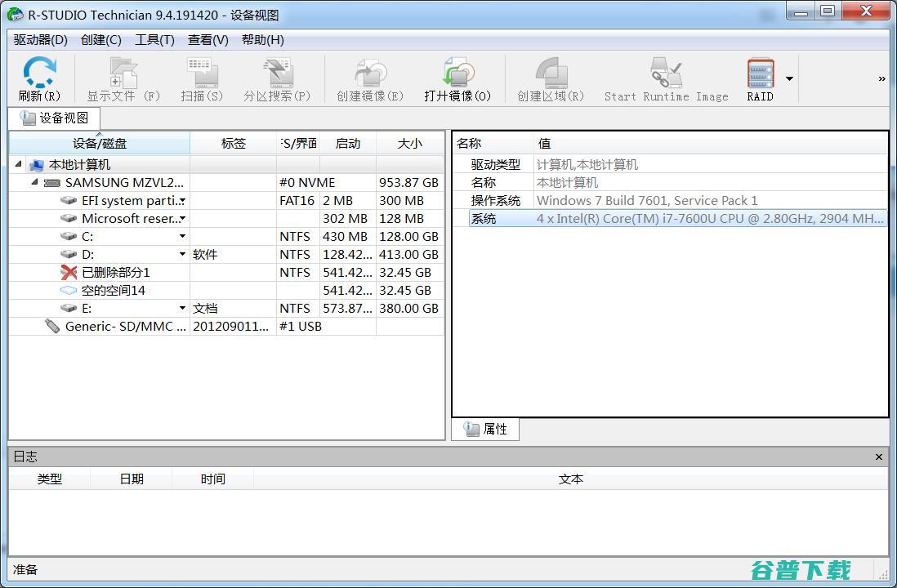Click the Scan (扫描) toolbar icon
This screenshot has width=897, height=588.
202,73
